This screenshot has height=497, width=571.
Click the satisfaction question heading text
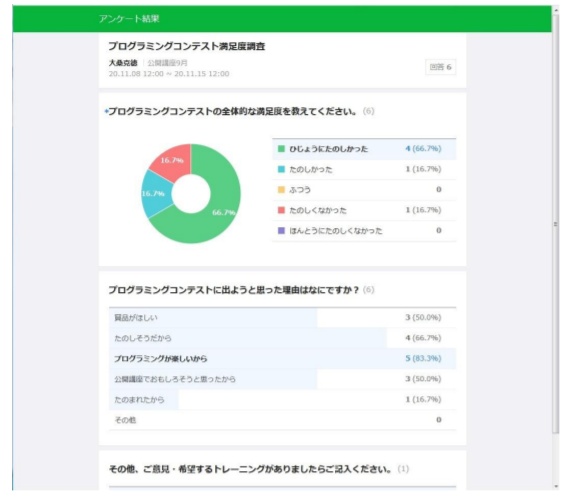(232, 111)
